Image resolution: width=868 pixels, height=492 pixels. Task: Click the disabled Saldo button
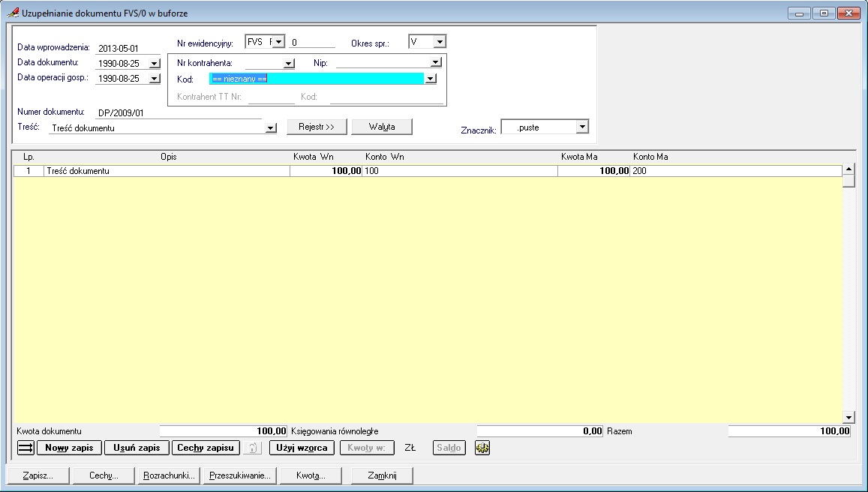pyautogui.click(x=449, y=448)
